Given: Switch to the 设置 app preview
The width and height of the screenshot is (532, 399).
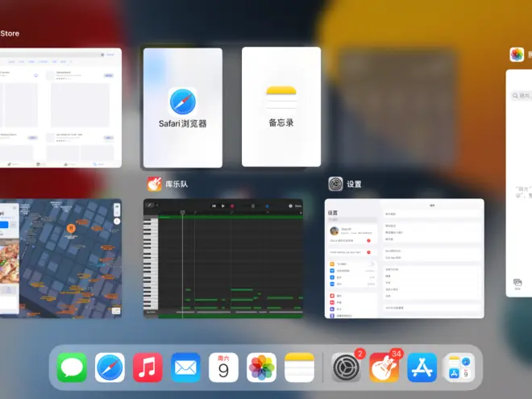Looking at the screenshot, I should click(405, 259).
